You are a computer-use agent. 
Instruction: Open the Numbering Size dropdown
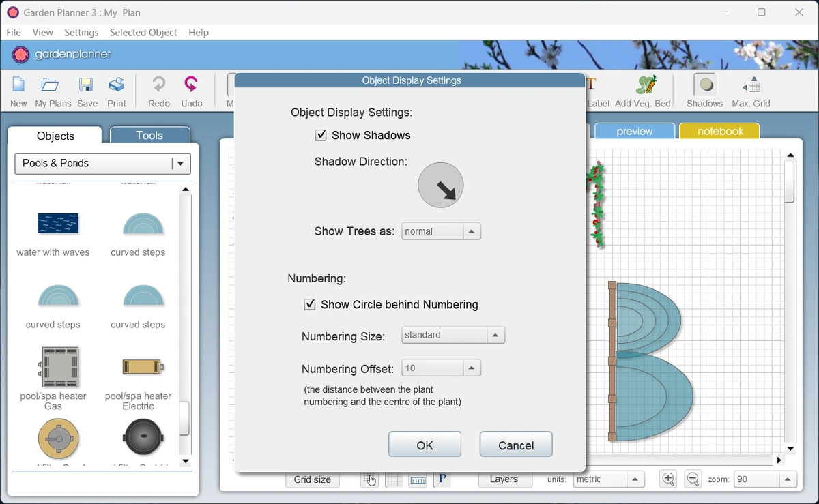(x=453, y=335)
